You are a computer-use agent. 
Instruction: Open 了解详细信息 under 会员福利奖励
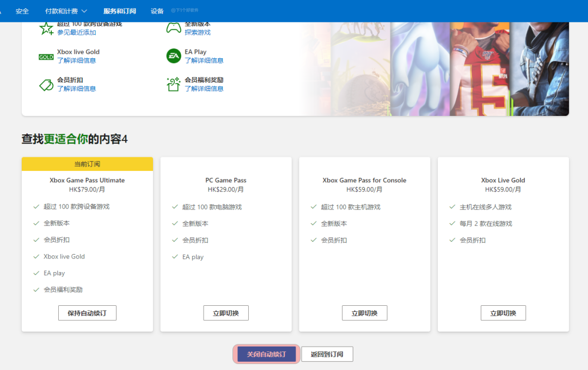[204, 89]
